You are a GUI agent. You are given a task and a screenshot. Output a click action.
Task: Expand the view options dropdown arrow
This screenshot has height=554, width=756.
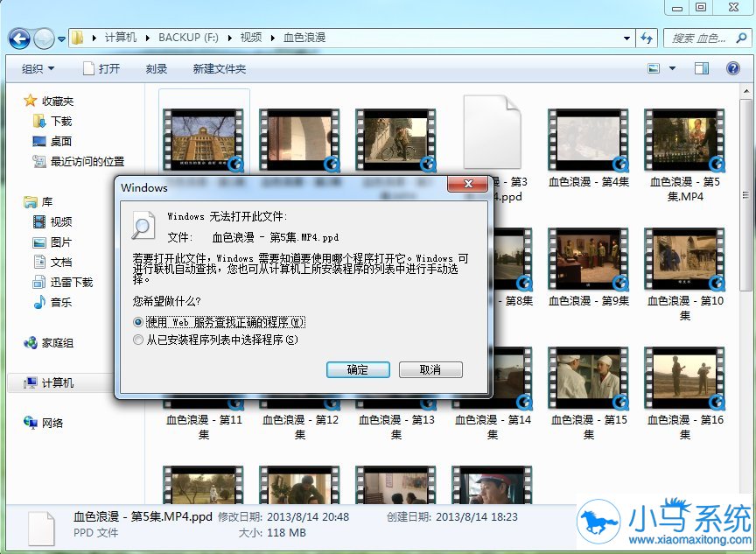[672, 68]
